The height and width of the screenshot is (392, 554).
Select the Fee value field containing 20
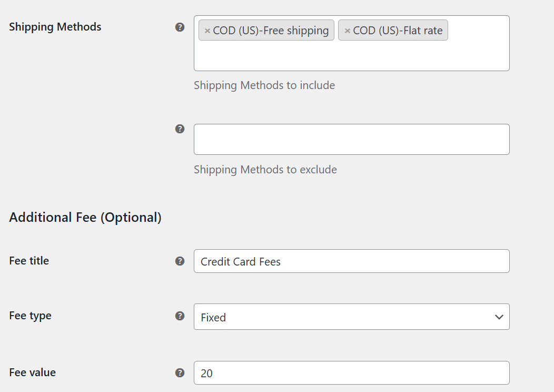tap(351, 373)
